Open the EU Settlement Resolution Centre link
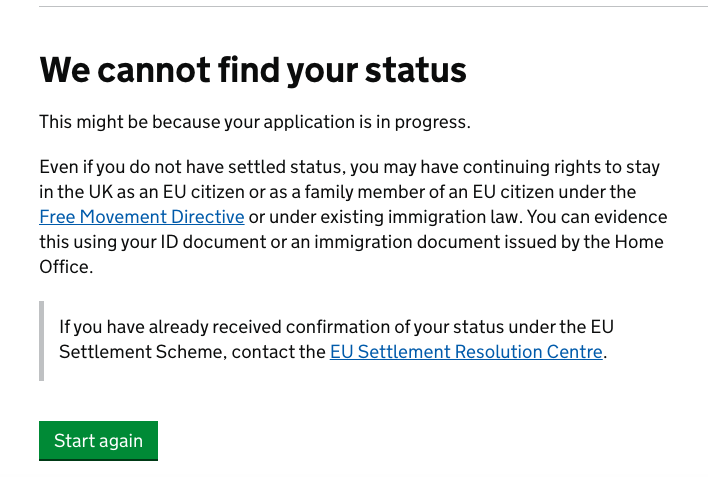708x477 pixels. pos(466,352)
